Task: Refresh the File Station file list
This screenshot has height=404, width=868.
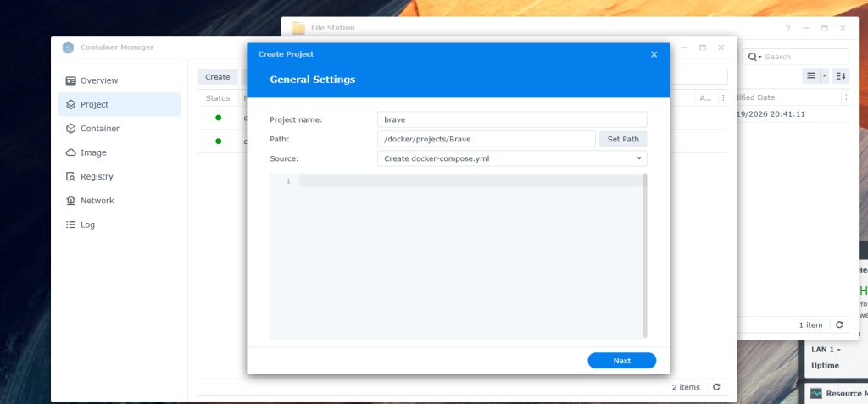Action: click(x=839, y=325)
